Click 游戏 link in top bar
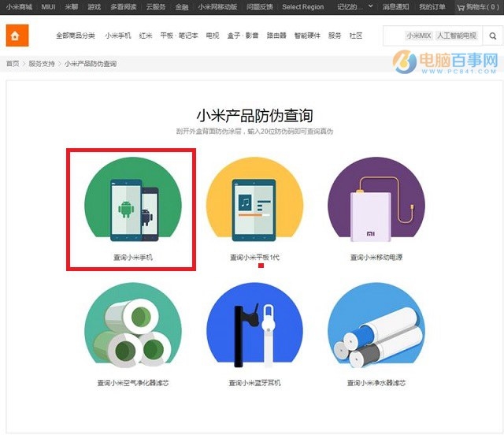The image size is (504, 435). (94, 7)
